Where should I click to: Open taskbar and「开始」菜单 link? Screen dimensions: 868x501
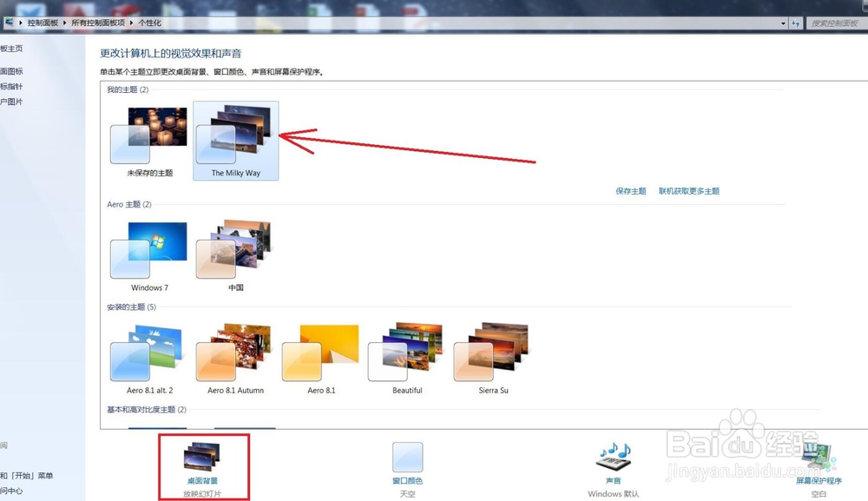click(27, 476)
